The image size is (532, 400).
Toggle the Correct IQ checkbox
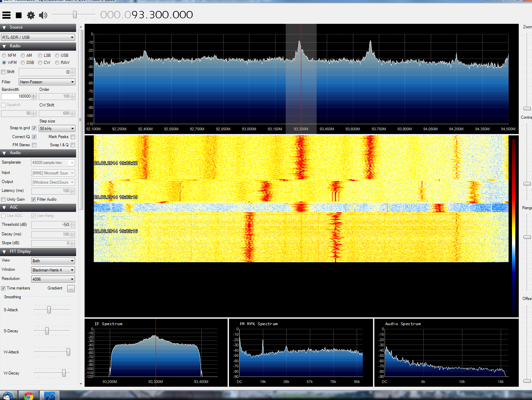point(34,137)
